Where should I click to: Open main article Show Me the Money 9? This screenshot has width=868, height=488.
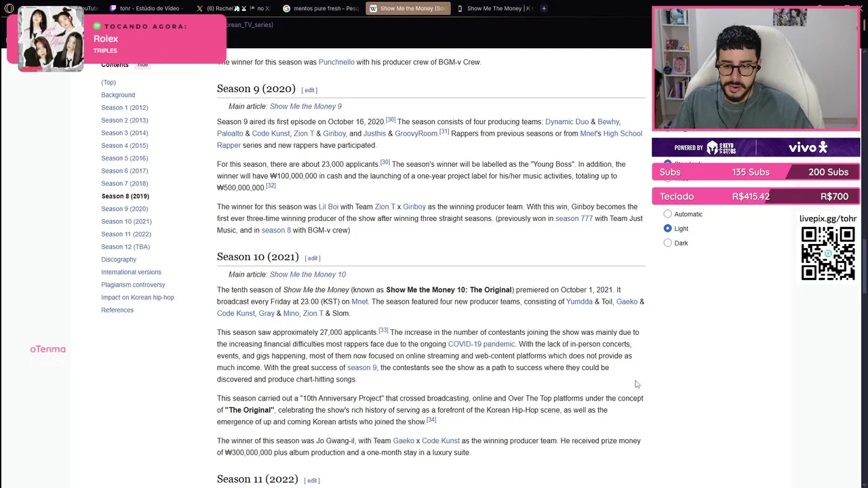(x=306, y=106)
